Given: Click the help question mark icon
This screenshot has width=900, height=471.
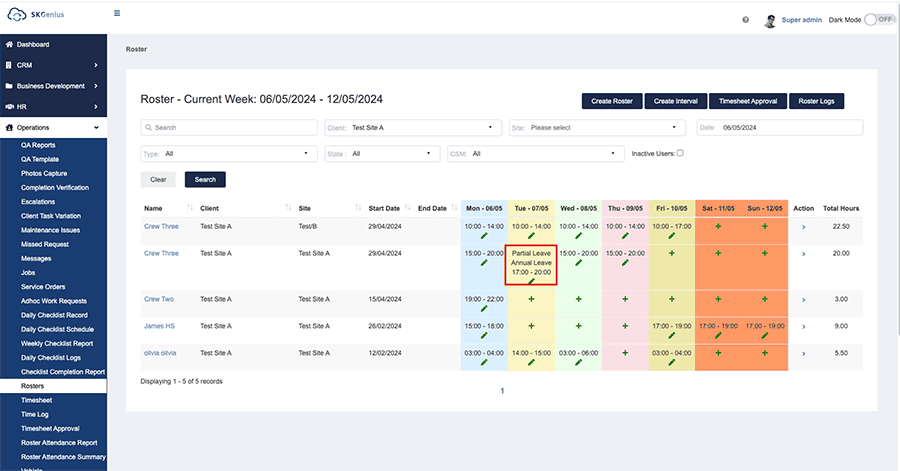Looking at the screenshot, I should (746, 20).
